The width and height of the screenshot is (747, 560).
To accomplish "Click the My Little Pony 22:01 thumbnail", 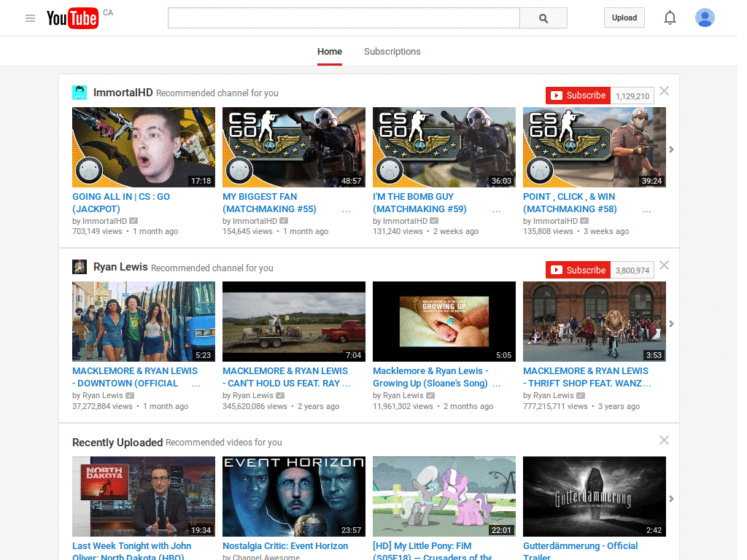I will click(444, 497).
